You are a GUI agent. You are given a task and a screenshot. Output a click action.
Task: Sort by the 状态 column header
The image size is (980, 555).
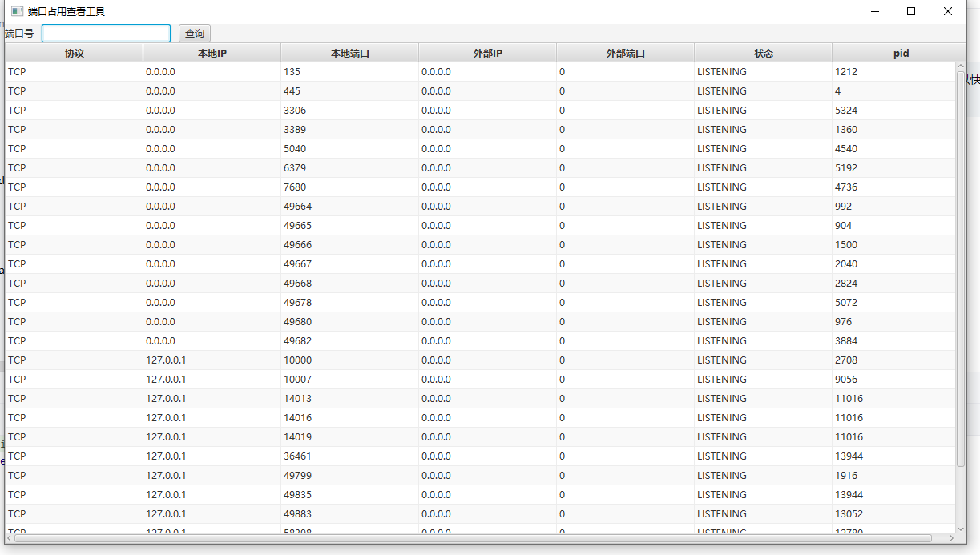tap(764, 54)
